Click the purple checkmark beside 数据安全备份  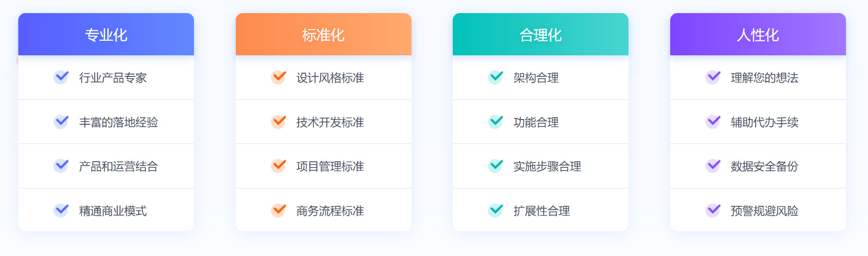click(713, 166)
